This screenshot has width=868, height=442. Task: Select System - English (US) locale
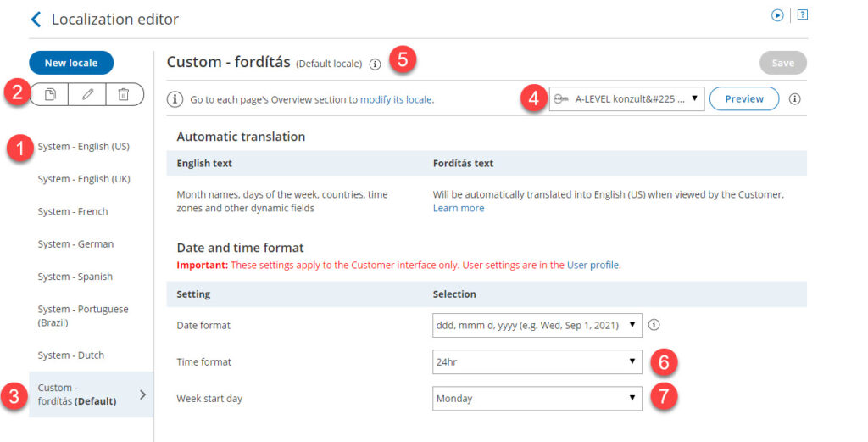83,147
